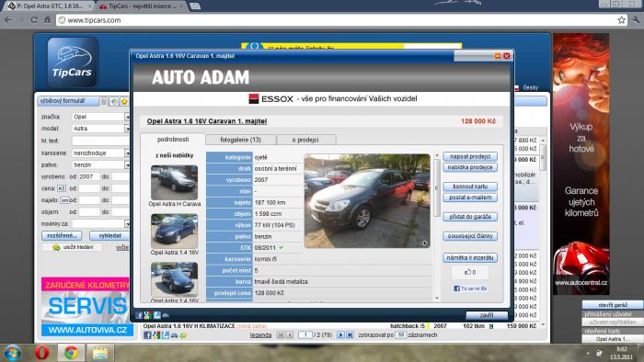The width and height of the screenshot is (644, 362).
Task: Share listing via Facebook icon in popup footer
Action: (139, 315)
